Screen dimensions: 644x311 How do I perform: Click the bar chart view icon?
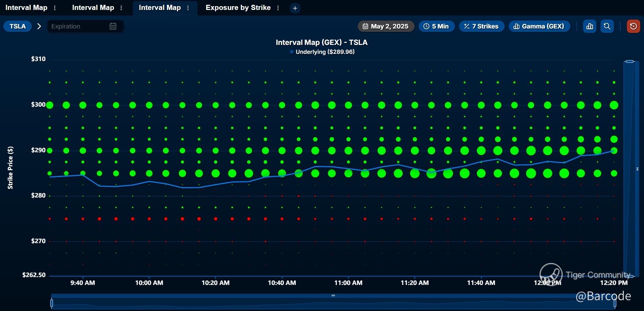coord(590,26)
